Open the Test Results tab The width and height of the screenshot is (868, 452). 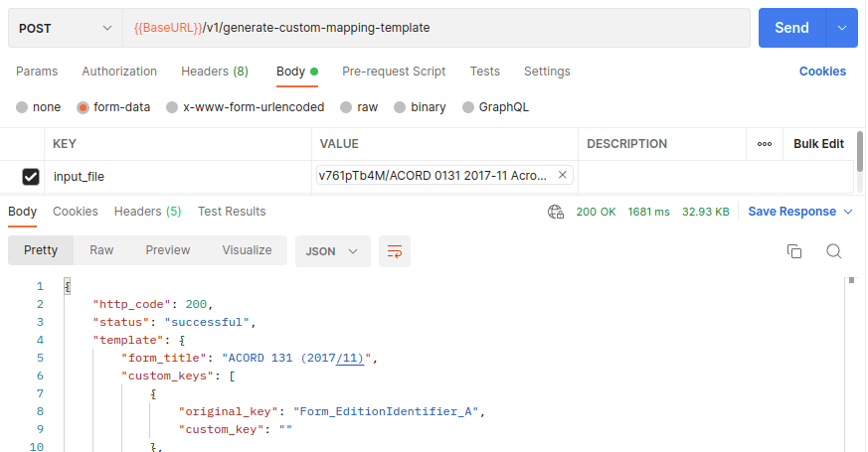(x=232, y=212)
